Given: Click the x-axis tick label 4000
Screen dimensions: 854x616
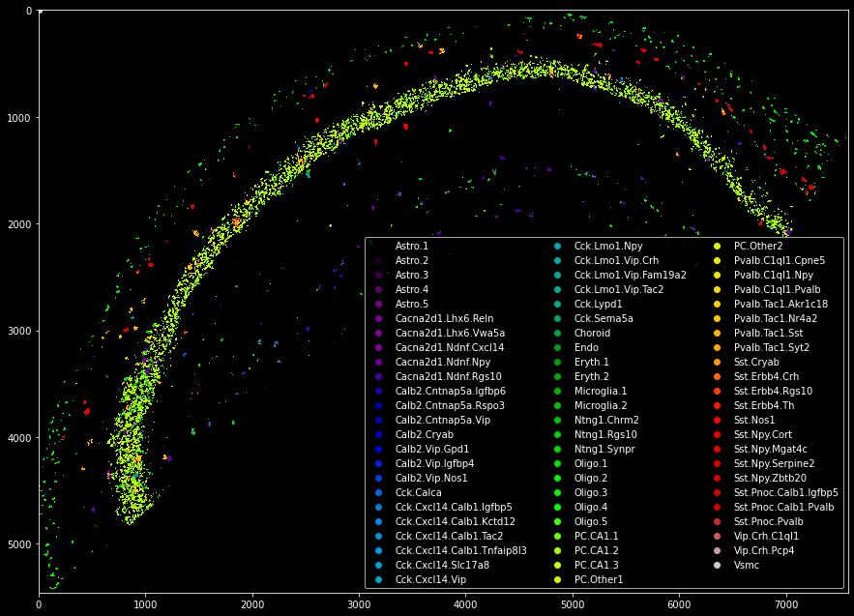Looking at the screenshot, I should point(465,604).
